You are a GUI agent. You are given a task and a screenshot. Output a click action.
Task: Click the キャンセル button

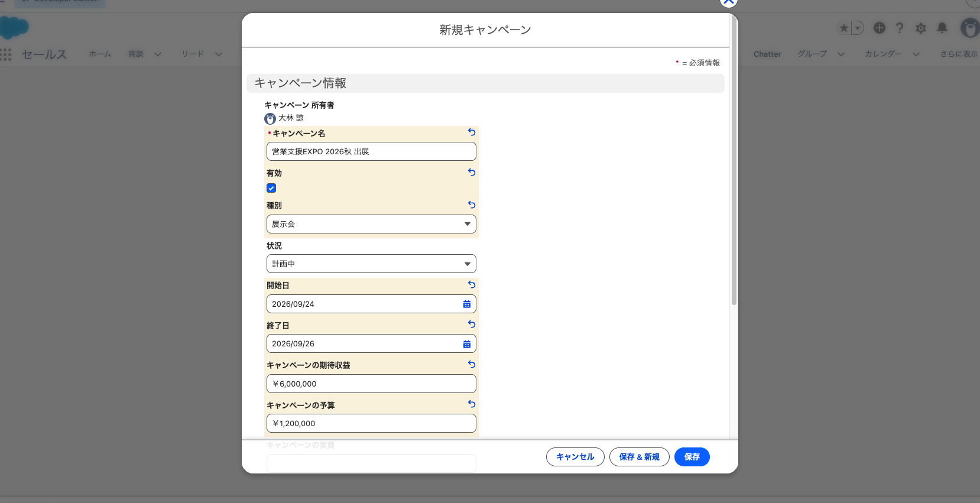click(x=575, y=457)
